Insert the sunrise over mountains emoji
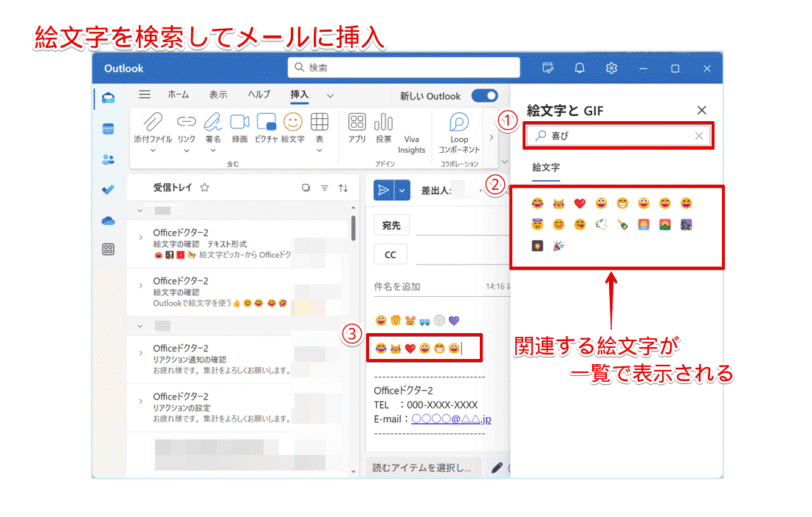812x517 pixels. point(665,224)
